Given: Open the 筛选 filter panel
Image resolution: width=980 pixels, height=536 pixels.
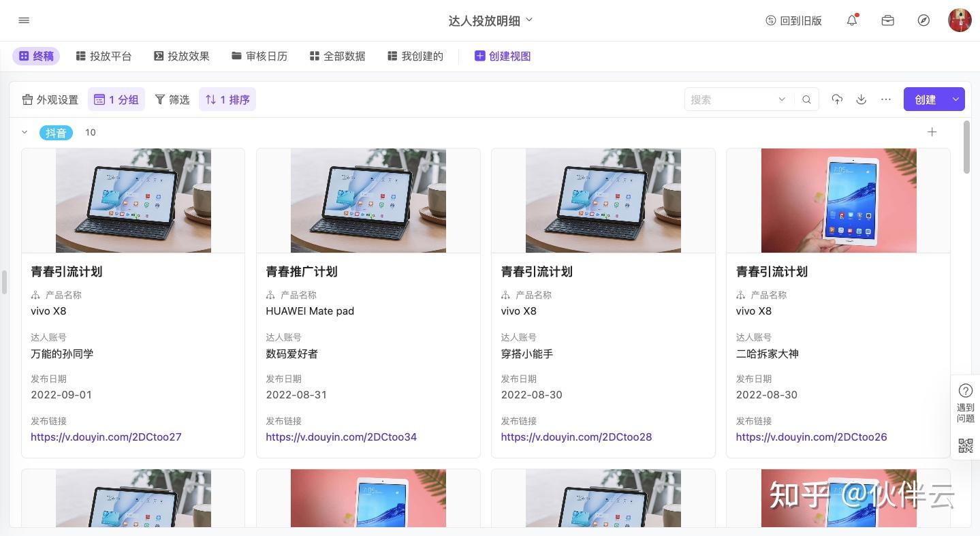Looking at the screenshot, I should (172, 99).
